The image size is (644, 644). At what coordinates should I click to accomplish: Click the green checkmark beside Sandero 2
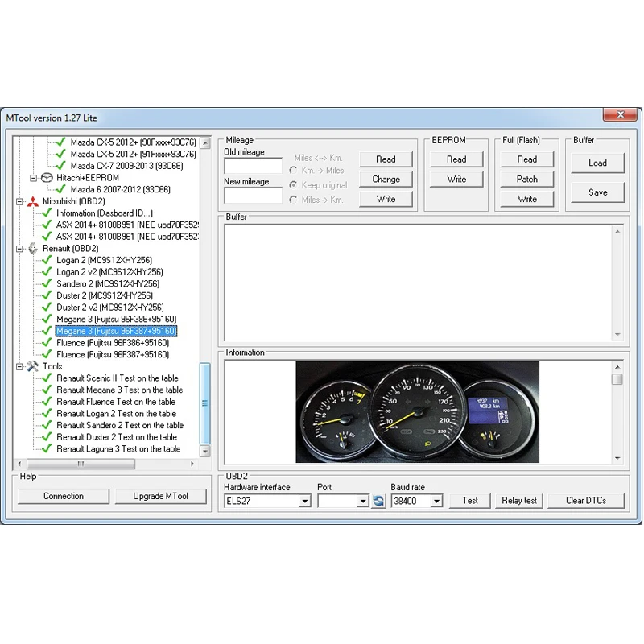point(47,284)
